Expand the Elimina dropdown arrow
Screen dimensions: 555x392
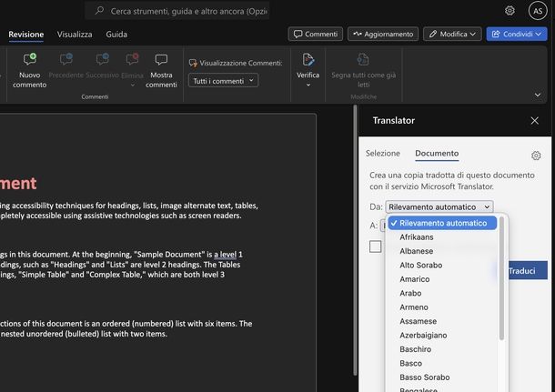pos(133,85)
